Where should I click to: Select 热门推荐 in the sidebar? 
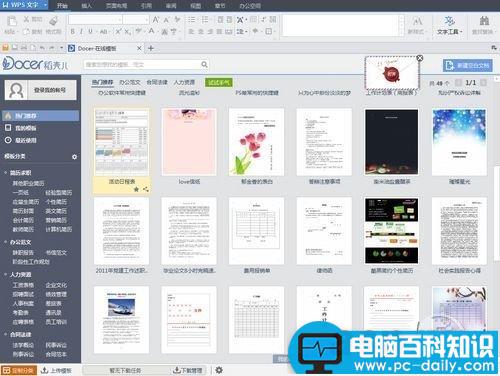(x=40, y=116)
